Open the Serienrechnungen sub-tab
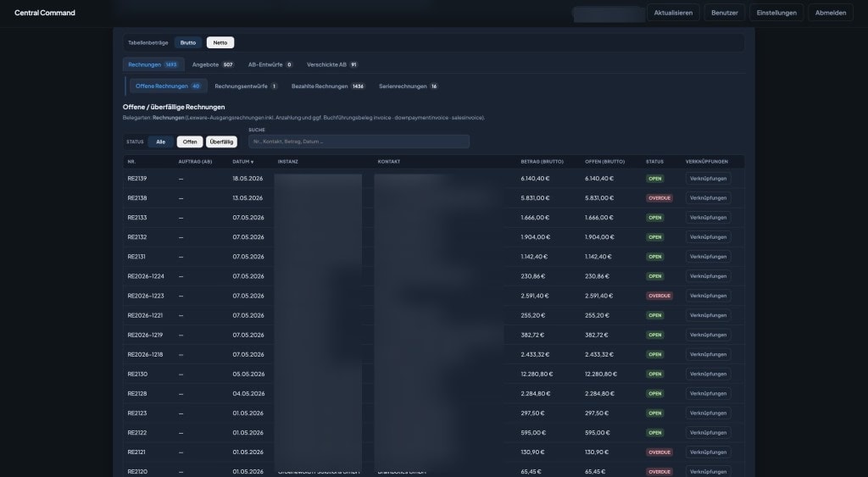This screenshot has width=868, height=477. click(409, 86)
